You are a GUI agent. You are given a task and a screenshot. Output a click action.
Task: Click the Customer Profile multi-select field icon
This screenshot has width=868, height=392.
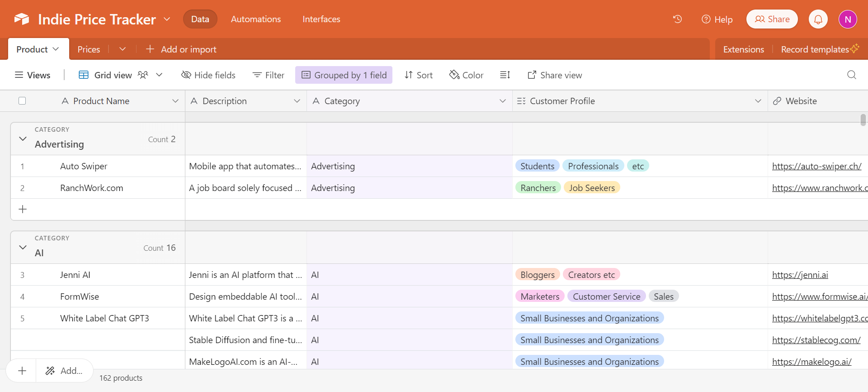[x=521, y=101]
